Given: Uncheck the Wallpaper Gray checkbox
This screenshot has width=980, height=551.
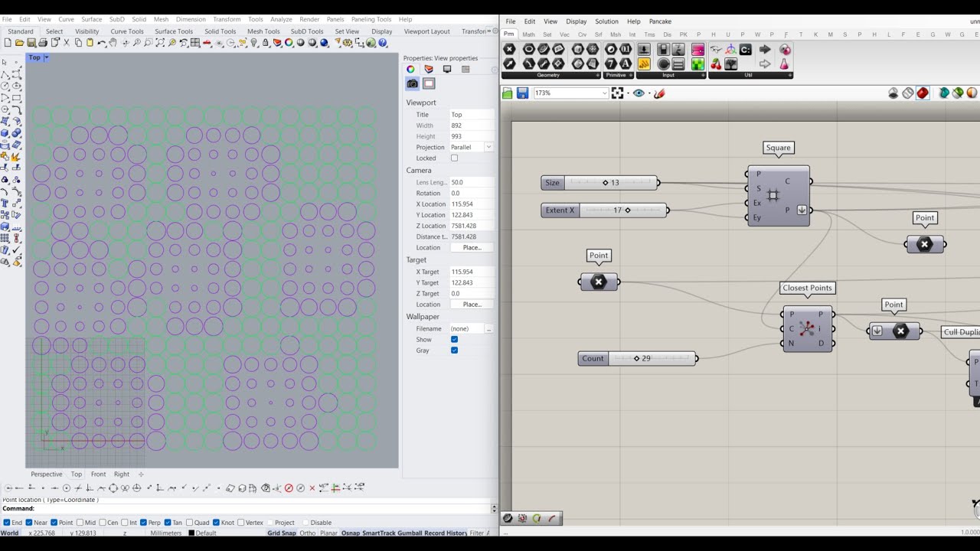Looking at the screenshot, I should tap(454, 350).
